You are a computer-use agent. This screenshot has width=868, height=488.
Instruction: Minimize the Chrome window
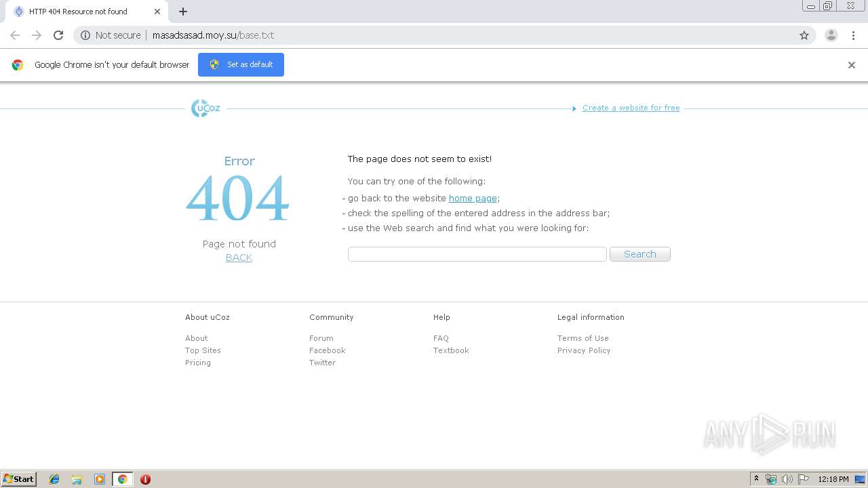click(x=811, y=6)
